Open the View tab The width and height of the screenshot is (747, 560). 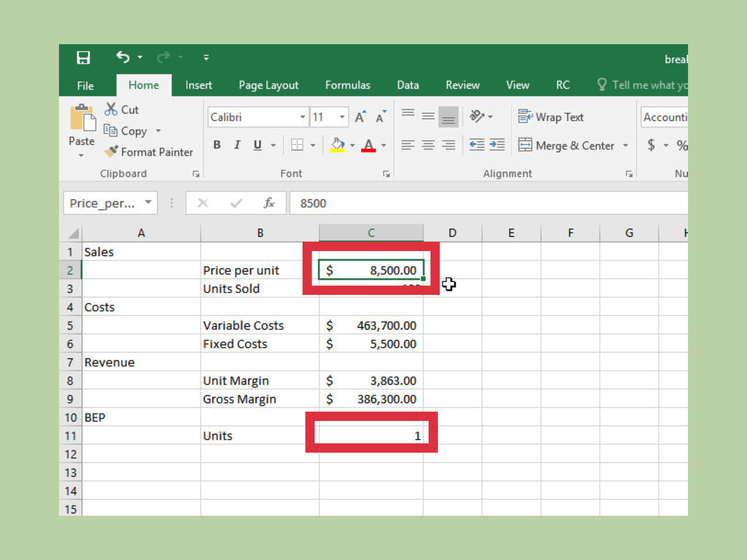tap(518, 85)
